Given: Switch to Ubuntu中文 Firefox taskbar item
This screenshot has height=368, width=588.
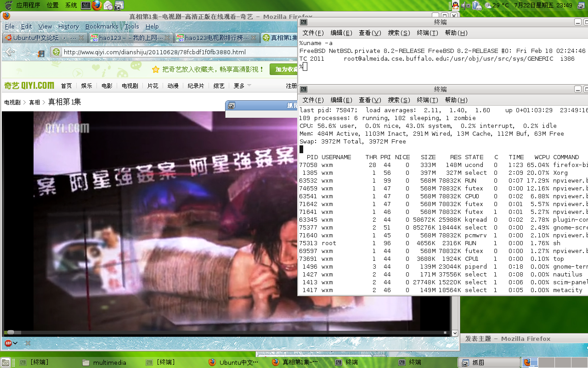Looking at the screenshot, I should tap(234, 362).
